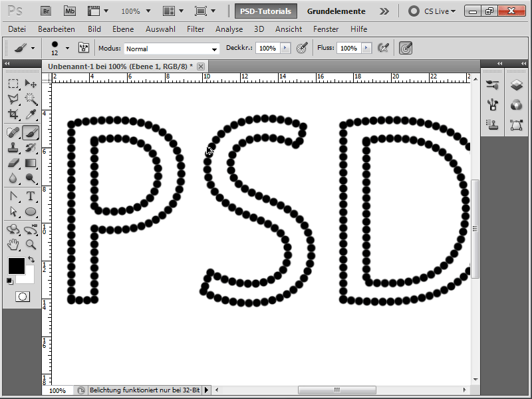
Task: Open the brush preset picker dropdown
Action: click(67, 48)
